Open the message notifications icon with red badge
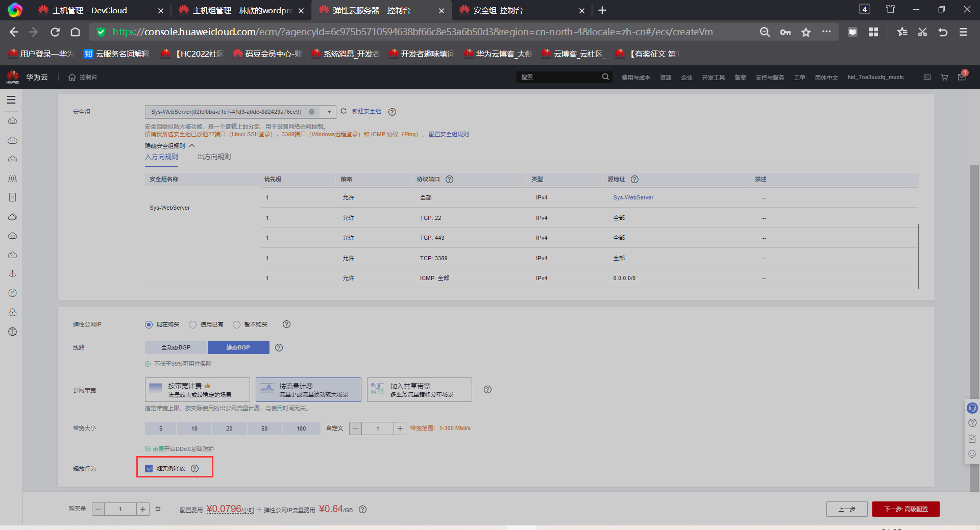980x530 pixels. click(x=962, y=76)
